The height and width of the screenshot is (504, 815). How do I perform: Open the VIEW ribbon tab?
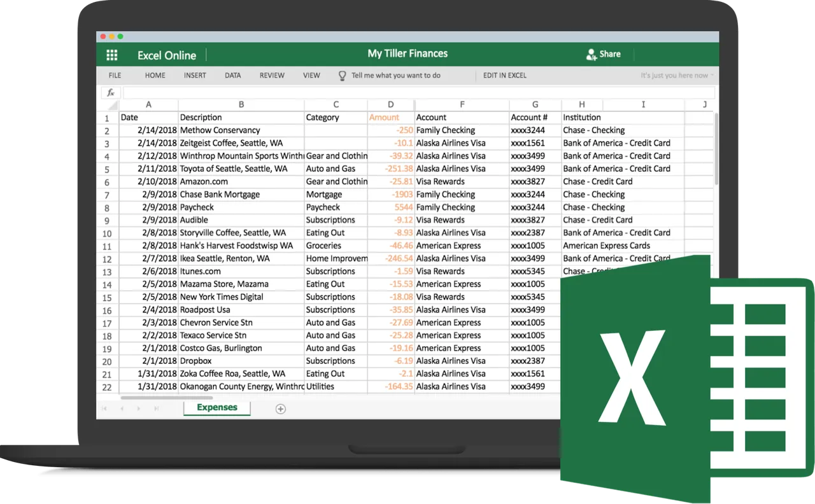(x=311, y=75)
